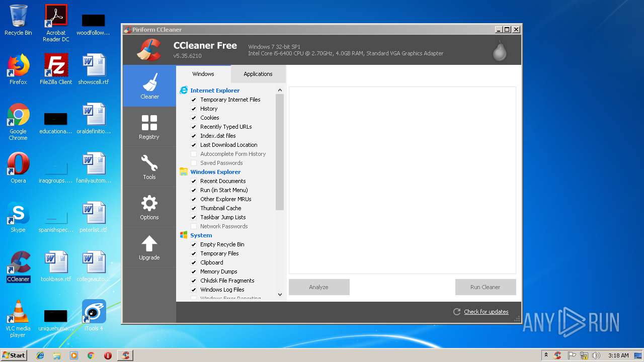This screenshot has width=644, height=362.
Task: Uncheck the Cookies checkbox
Action: pyautogui.click(x=194, y=118)
